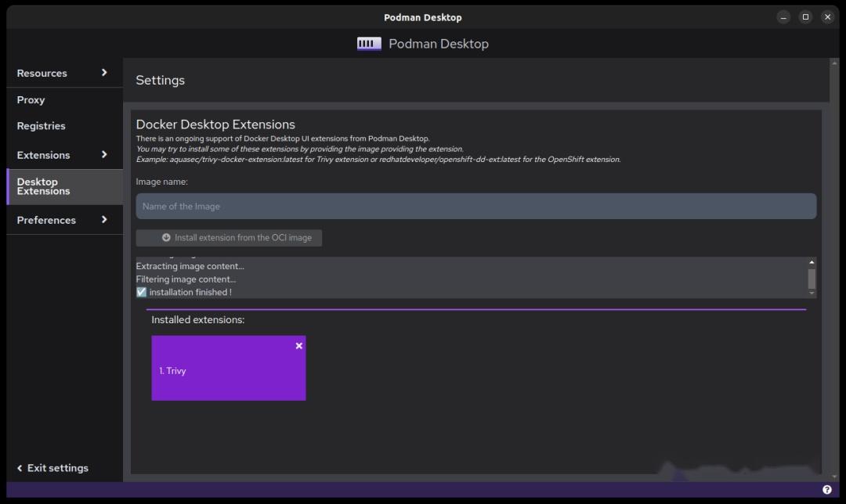Image resolution: width=846 pixels, height=504 pixels.
Task: Open the Registries settings page
Action: pyautogui.click(x=41, y=125)
